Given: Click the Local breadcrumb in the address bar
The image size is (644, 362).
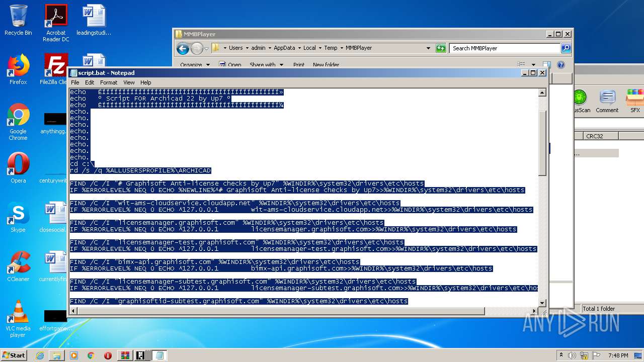Looking at the screenshot, I should coord(309,48).
